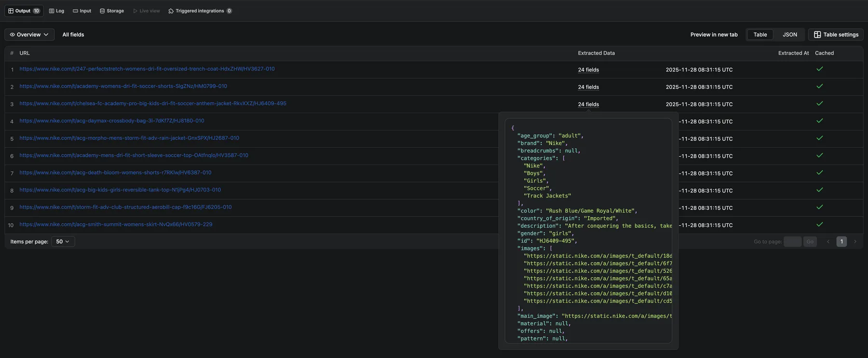
Task: Click the Go button
Action: coord(810,242)
